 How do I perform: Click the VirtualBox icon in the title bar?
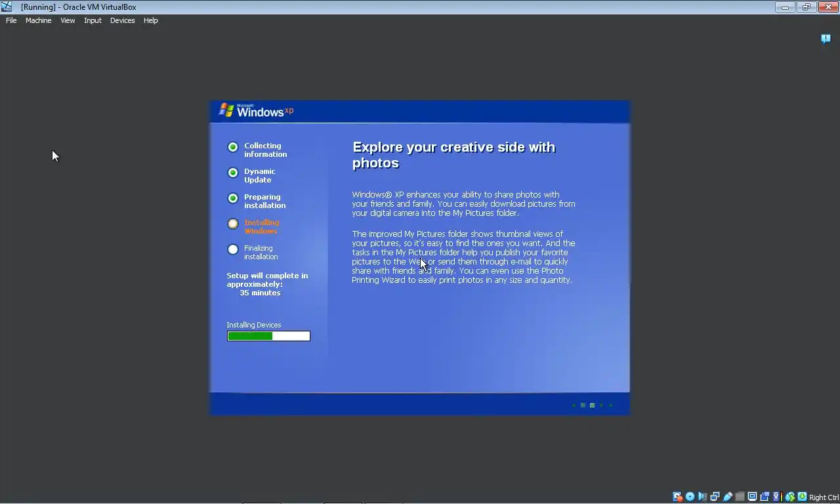click(x=7, y=7)
